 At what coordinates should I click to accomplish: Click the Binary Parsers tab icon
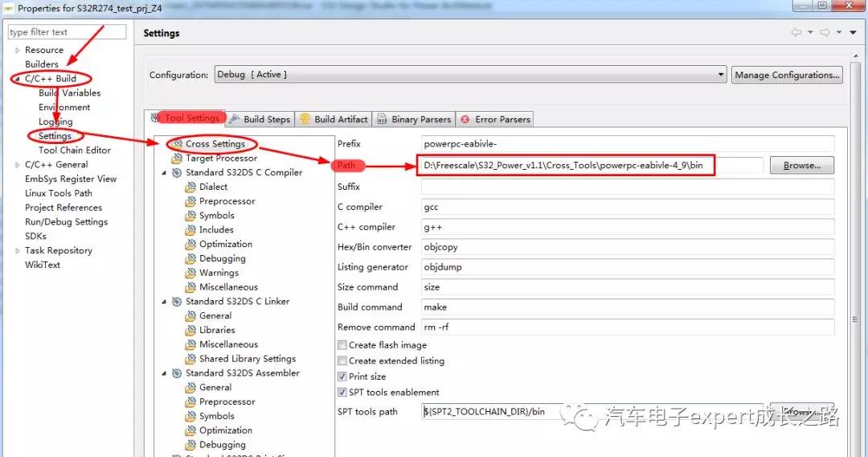(383, 119)
